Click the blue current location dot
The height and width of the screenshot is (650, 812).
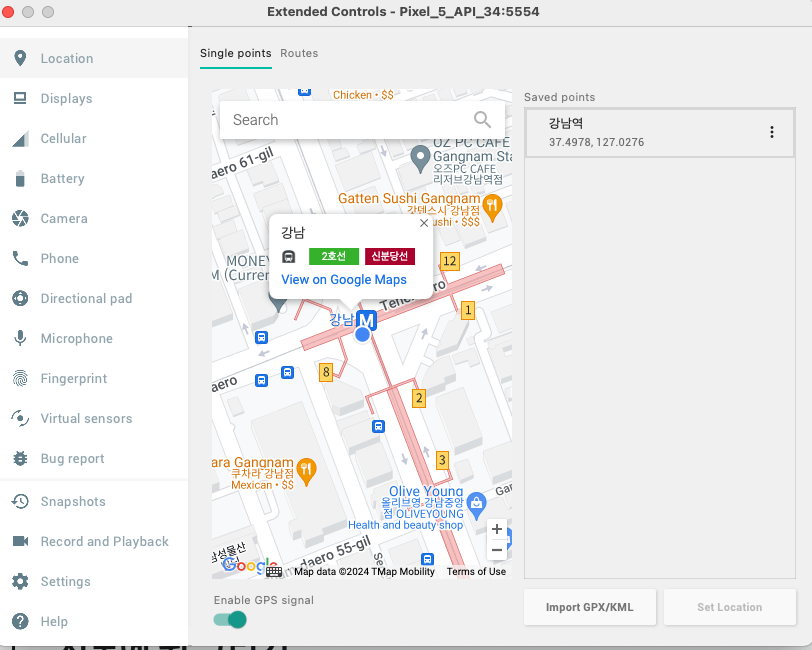[x=362, y=335]
